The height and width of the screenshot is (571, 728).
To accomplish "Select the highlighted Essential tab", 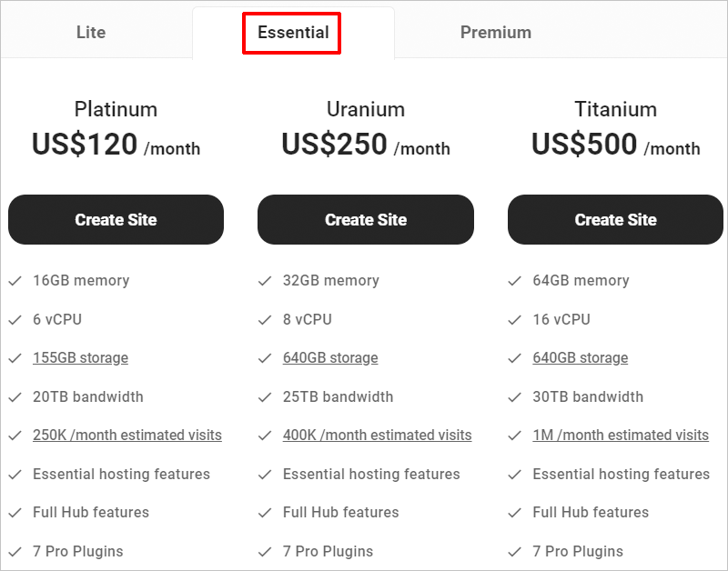I will 291,32.
